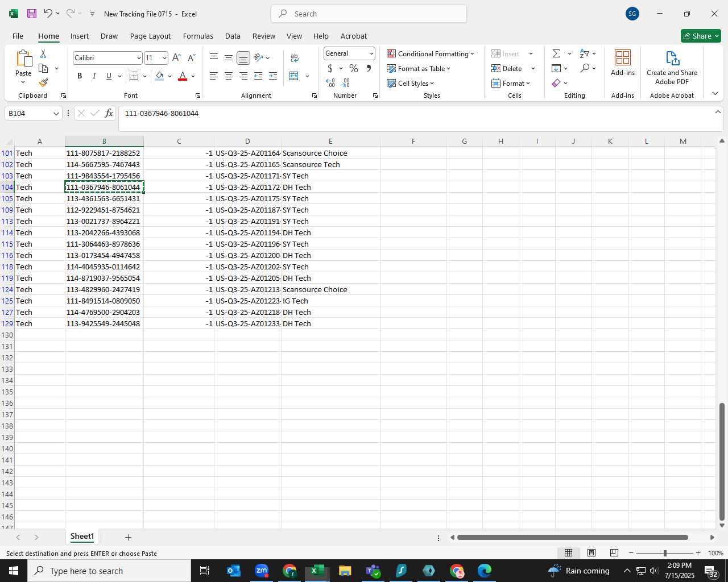Switch to Page Layout view in status bar
This screenshot has height=582, width=728.
point(591,553)
